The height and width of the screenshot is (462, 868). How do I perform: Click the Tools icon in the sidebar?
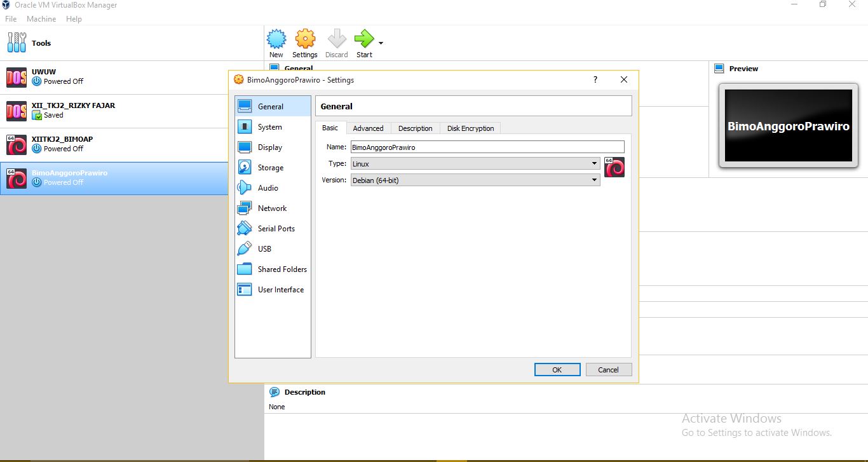(17, 43)
